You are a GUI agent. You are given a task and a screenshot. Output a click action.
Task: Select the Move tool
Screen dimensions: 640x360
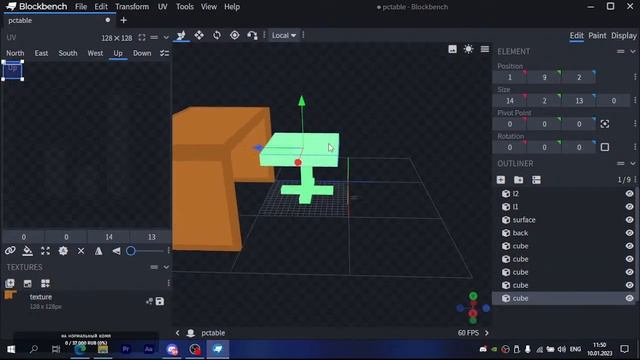[x=181, y=36]
